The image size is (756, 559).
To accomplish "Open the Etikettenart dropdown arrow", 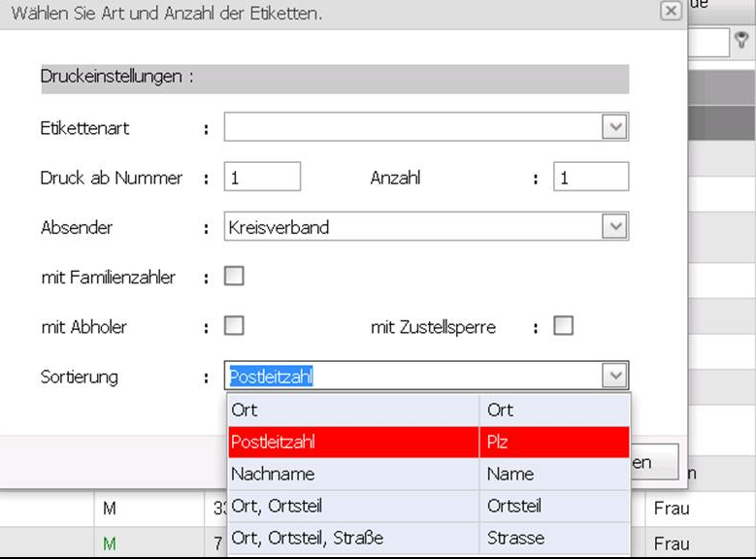I will click(x=614, y=127).
